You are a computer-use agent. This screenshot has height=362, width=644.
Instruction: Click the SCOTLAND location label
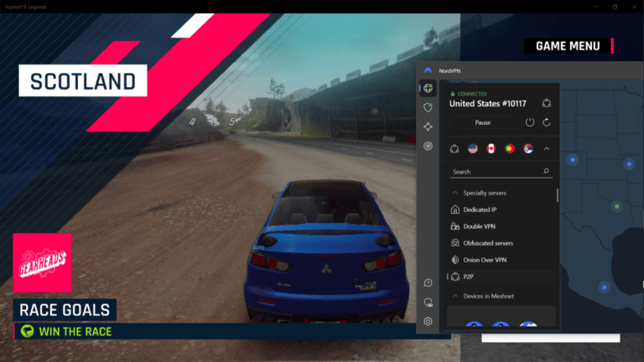82,80
